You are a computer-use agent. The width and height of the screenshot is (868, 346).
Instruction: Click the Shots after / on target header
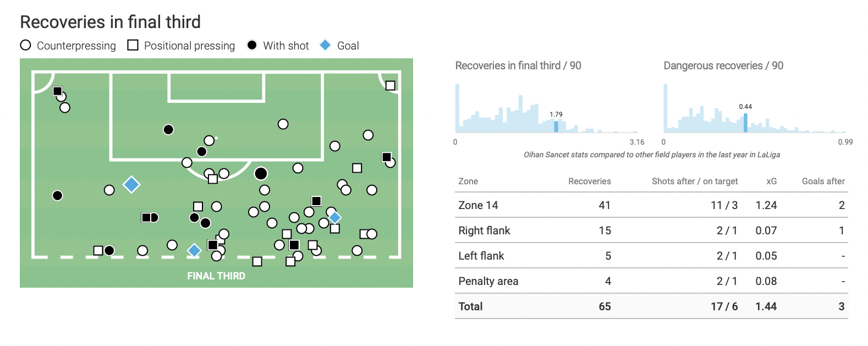tap(694, 181)
